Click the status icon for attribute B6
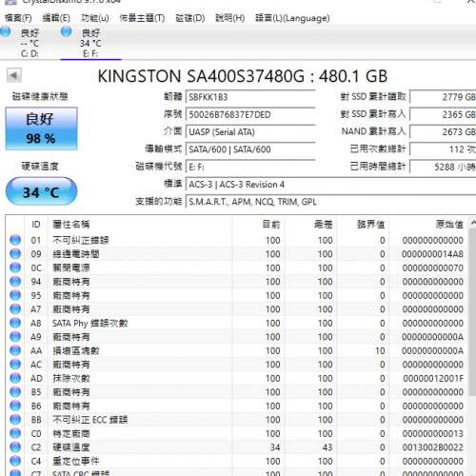This screenshot has height=476, width=476. click(x=15, y=406)
